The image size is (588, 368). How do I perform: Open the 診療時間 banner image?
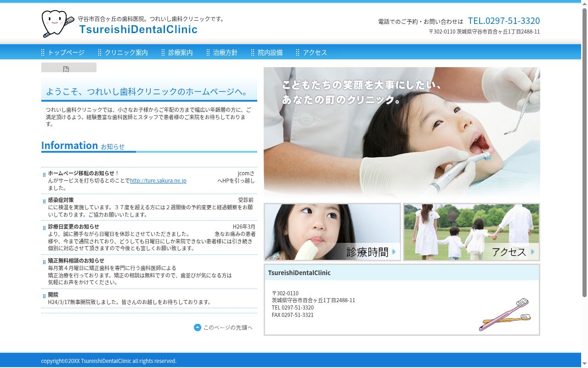(x=333, y=232)
